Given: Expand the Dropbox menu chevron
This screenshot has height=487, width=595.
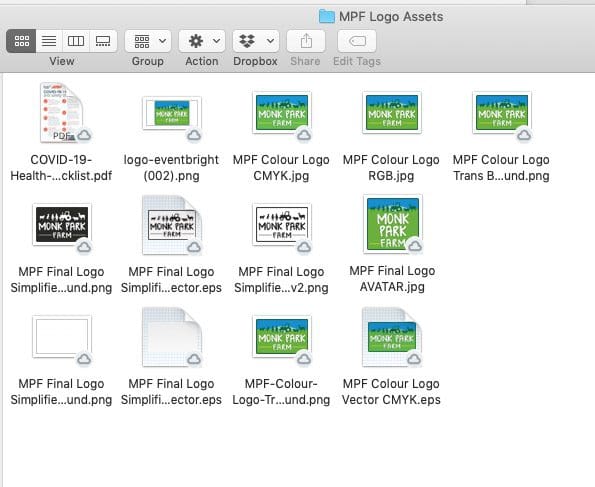Looking at the screenshot, I should pos(271,41).
